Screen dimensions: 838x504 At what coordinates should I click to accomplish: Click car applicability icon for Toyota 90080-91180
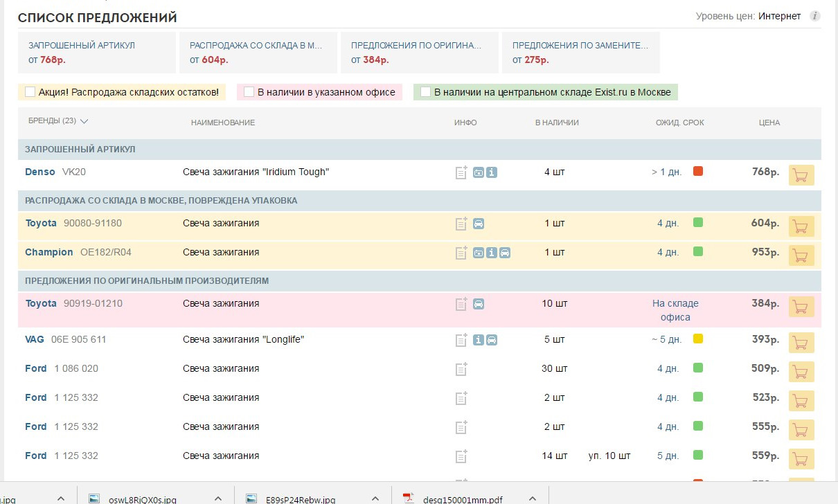click(479, 224)
